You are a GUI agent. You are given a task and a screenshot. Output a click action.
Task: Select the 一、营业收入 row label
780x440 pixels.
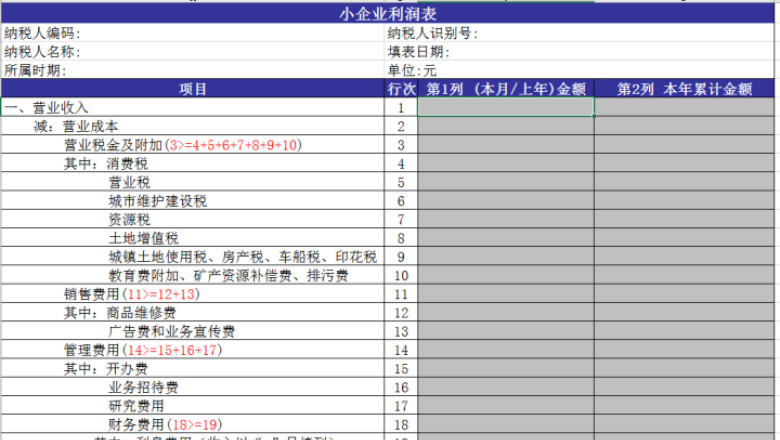coord(193,107)
